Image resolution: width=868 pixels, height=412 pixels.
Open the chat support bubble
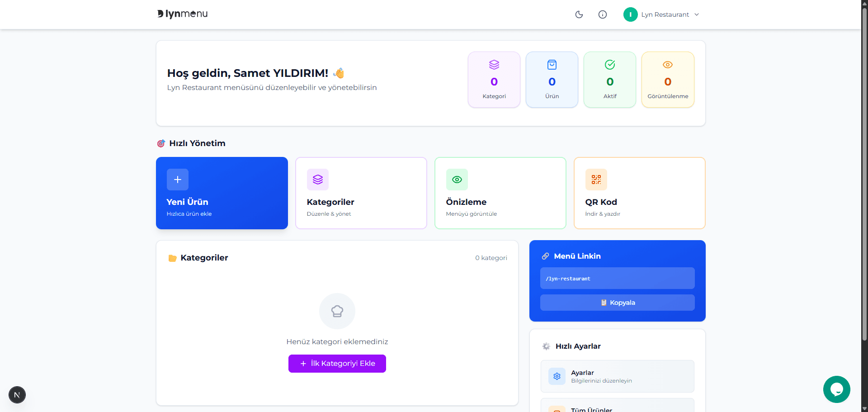click(836, 389)
